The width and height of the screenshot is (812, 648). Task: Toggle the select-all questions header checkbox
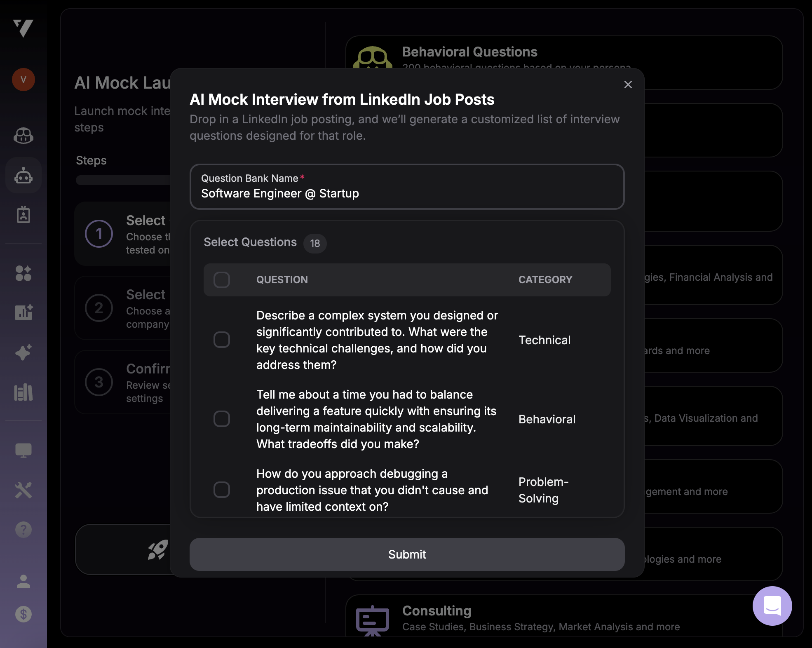pyautogui.click(x=222, y=280)
